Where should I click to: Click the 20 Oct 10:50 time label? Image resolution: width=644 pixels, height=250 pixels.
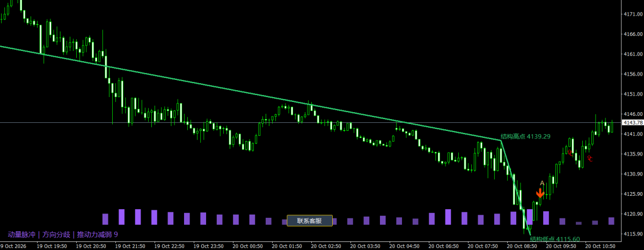(601, 246)
